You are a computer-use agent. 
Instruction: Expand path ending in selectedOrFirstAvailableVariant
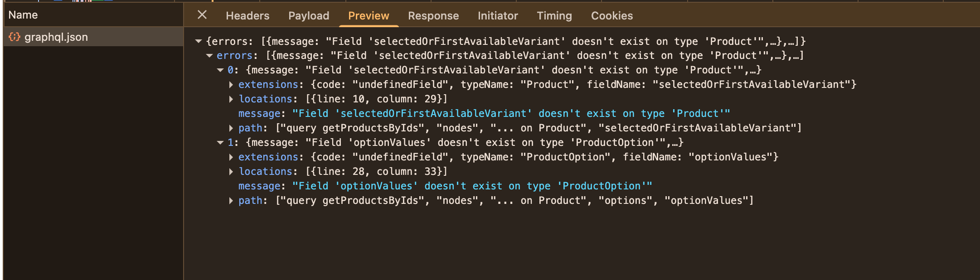click(x=231, y=128)
